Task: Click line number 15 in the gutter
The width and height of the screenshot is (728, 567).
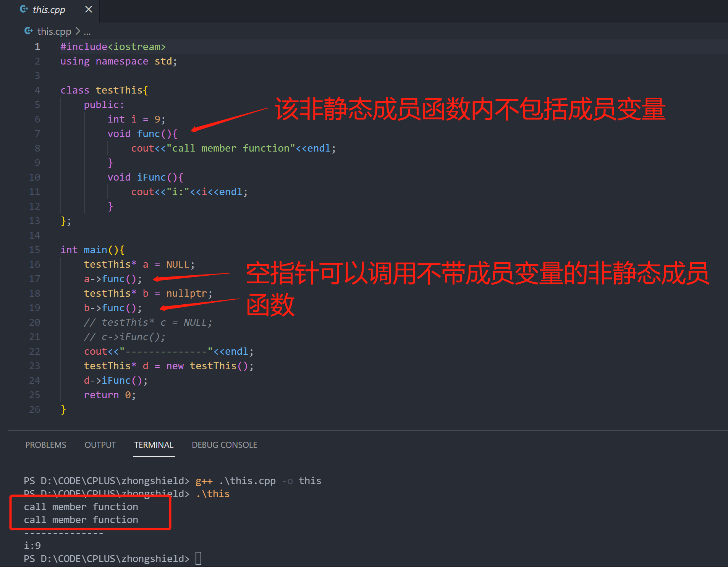Action: pyautogui.click(x=34, y=250)
